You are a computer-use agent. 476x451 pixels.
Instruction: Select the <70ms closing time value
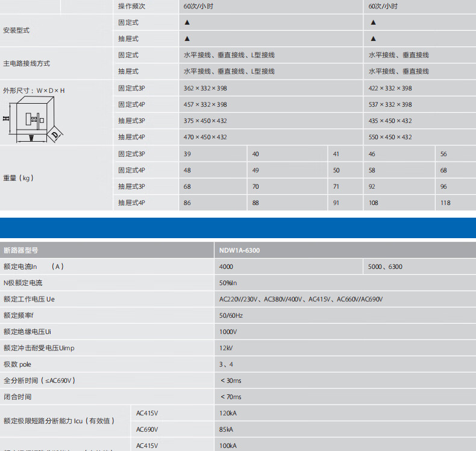click(231, 397)
